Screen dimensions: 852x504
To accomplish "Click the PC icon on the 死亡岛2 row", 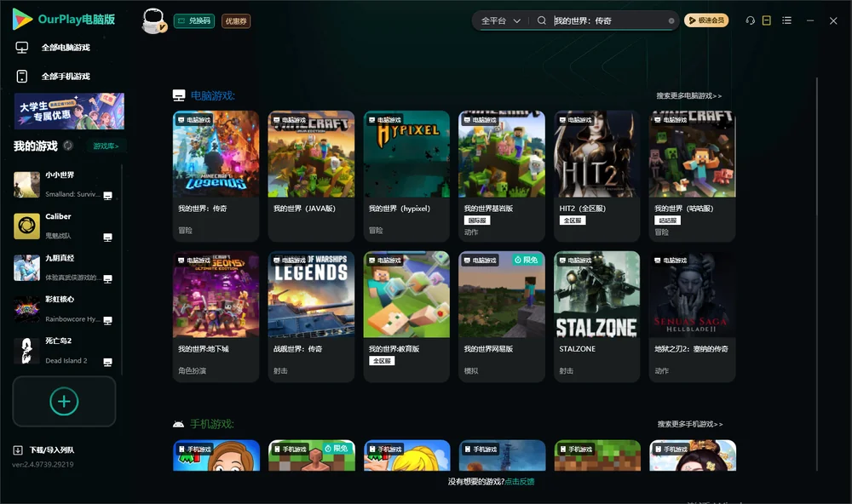I will pyautogui.click(x=107, y=363).
